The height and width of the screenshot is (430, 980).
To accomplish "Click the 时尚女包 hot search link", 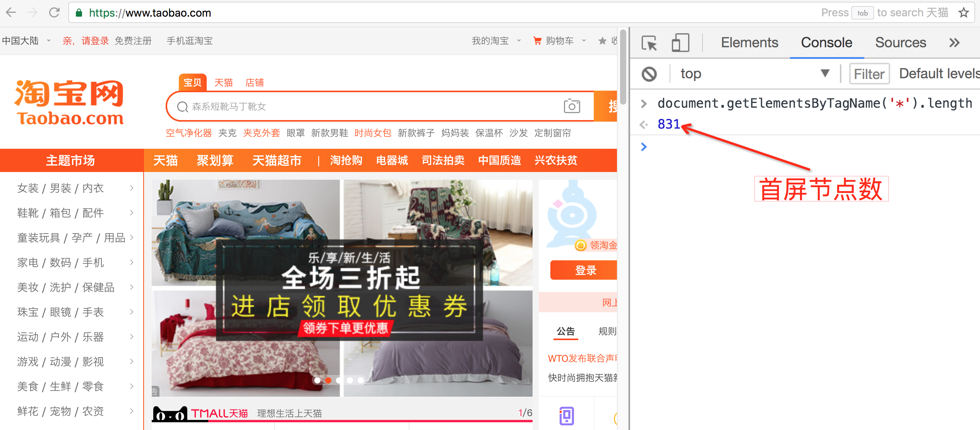I will tap(373, 133).
